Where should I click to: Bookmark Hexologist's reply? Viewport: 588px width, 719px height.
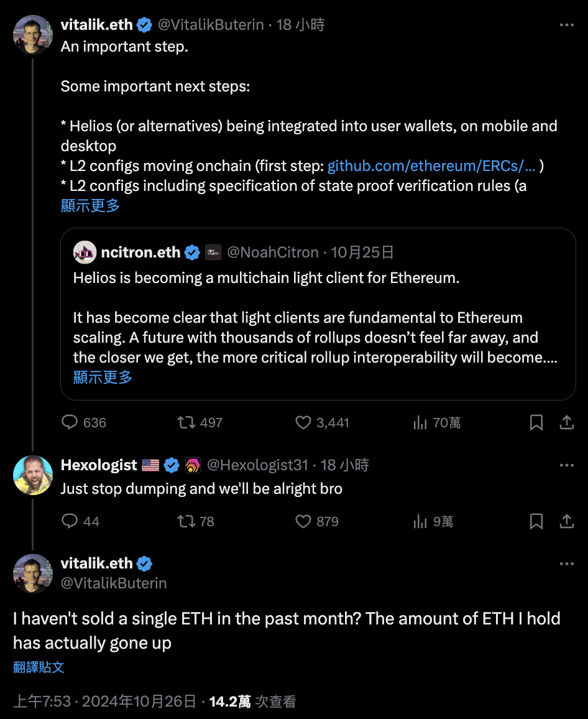536,521
